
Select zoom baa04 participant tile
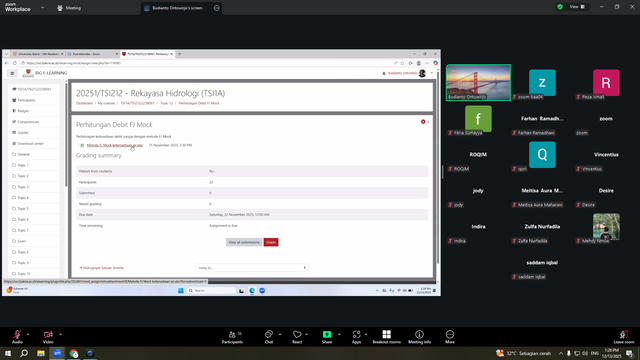(542, 83)
